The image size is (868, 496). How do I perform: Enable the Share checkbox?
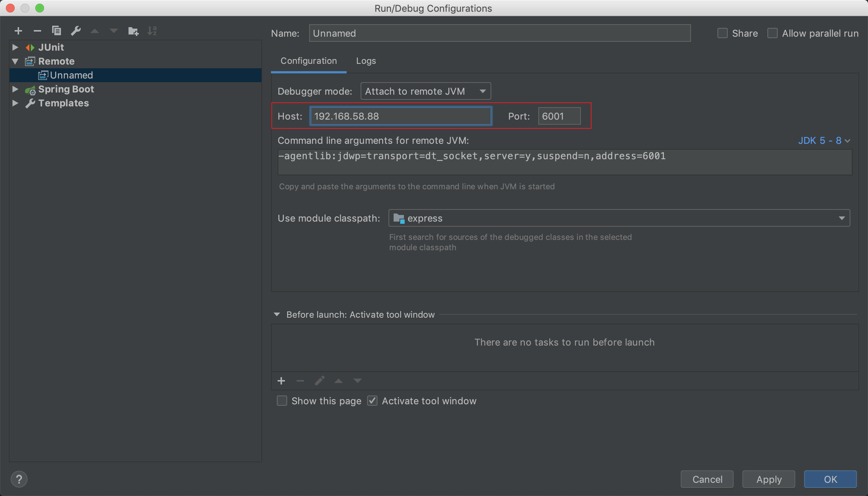coord(722,33)
